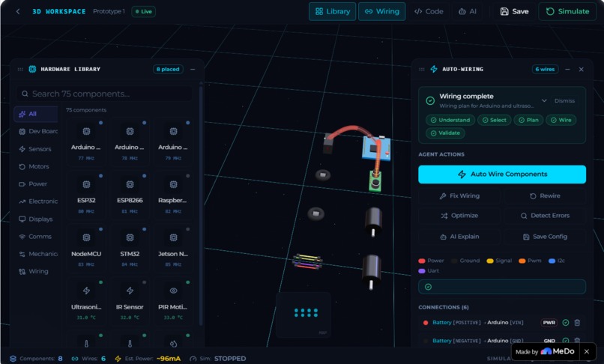Add the Ultrasonic sensor component
Image resolution: width=604 pixels, height=364 pixels.
click(x=86, y=302)
